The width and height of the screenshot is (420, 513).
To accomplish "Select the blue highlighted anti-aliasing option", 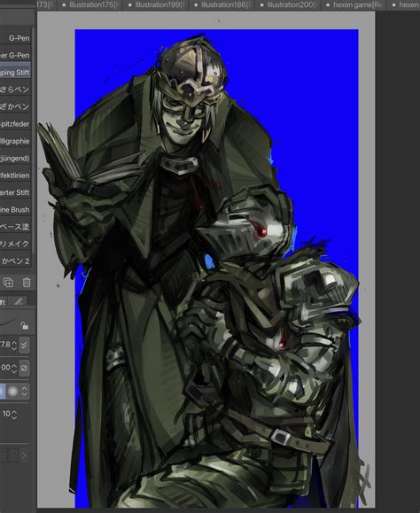I will pos(3,392).
